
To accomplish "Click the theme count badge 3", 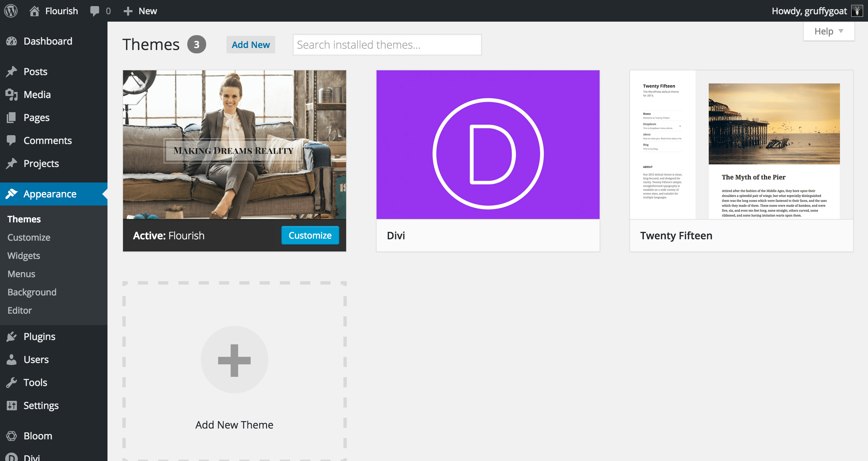I will (x=197, y=44).
